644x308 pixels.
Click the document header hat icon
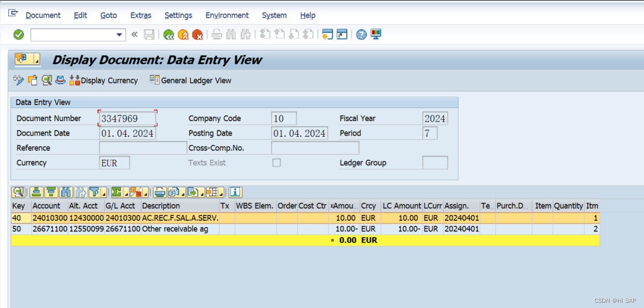60,80
